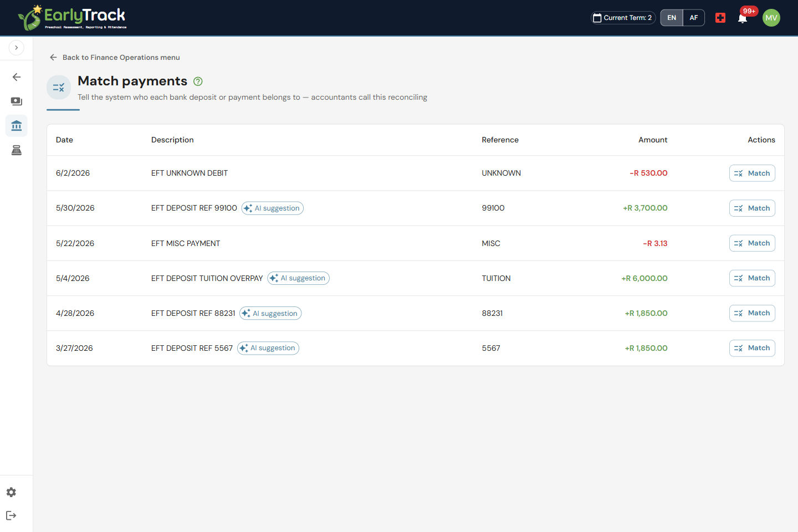Match the REF 5567 deposit

point(752,347)
